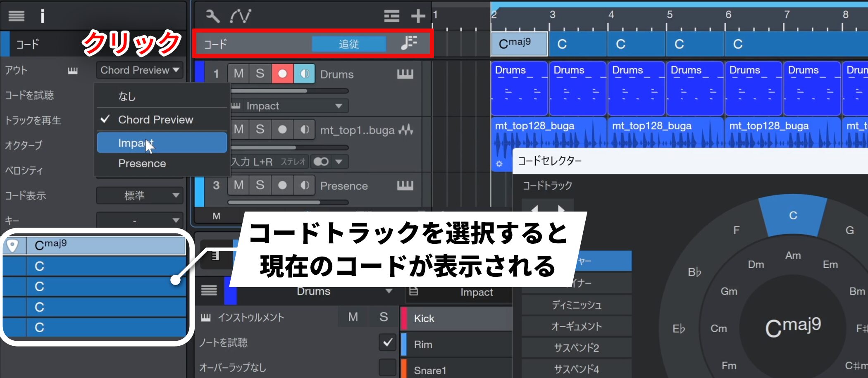868x378 pixels.
Task: Toggle the ノートを試聴 checkbox
Action: (x=387, y=342)
